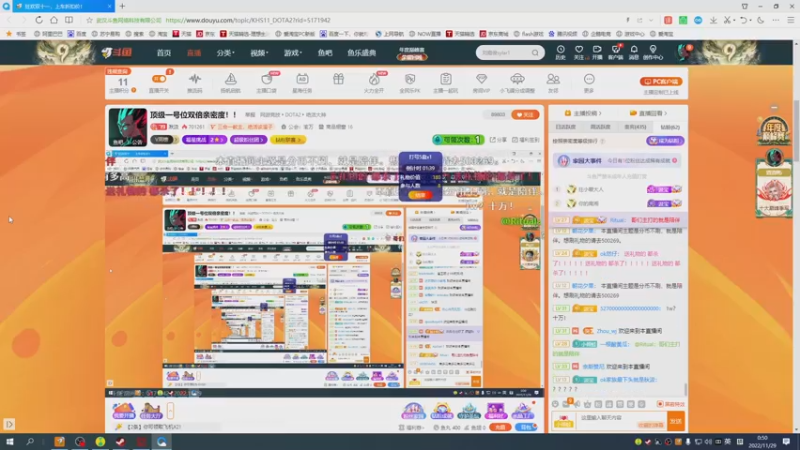Click the 充值 recharge button below player
Screen dimensions: 800x450
click(500, 427)
